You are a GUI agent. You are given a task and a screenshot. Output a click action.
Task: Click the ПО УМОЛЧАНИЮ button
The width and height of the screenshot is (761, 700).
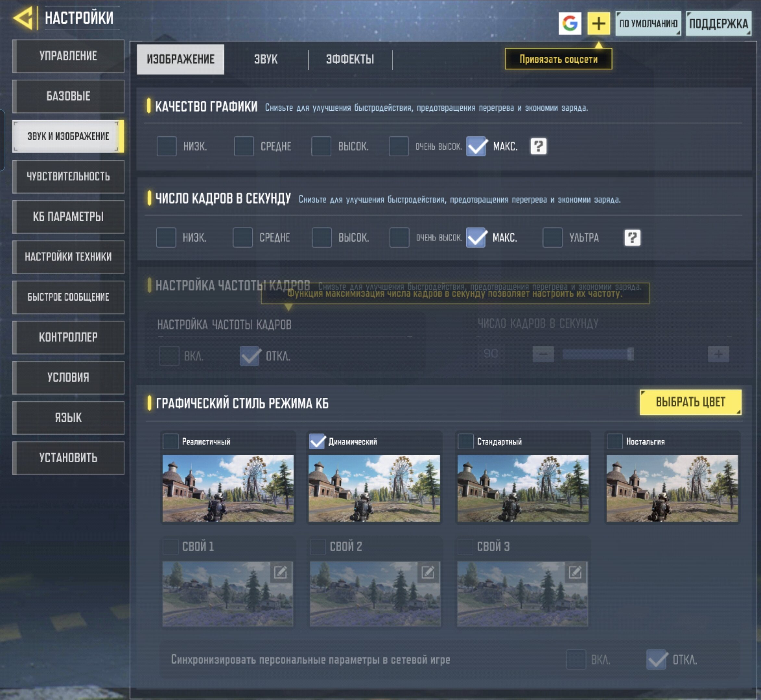point(648,23)
